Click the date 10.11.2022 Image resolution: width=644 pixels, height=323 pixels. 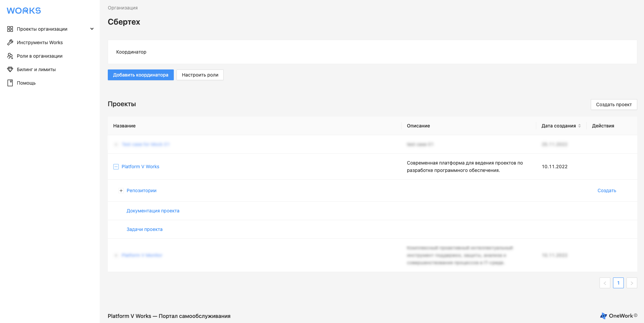coord(555,167)
